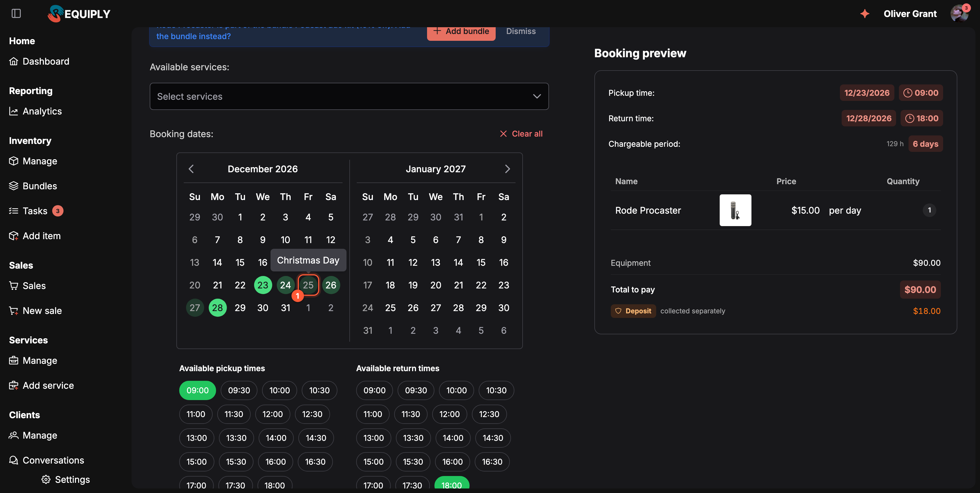The image size is (980, 493).
Task: Select January 15 on the calendar
Action: [481, 262]
